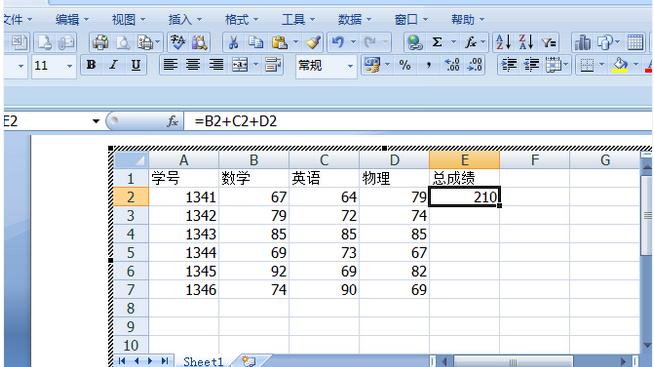The image size is (654, 367).
Task: Select cell E2 containing 210
Action: pyautogui.click(x=464, y=196)
